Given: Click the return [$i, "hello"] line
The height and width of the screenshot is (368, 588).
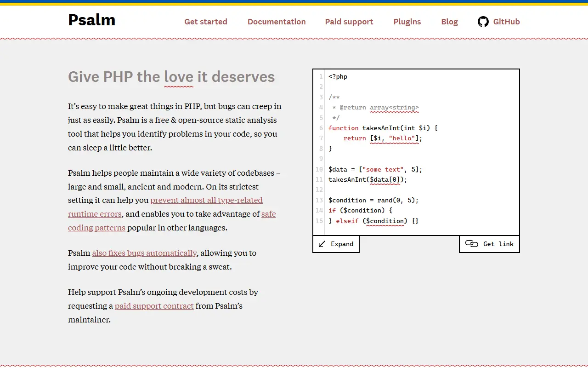Looking at the screenshot, I should 383,138.
